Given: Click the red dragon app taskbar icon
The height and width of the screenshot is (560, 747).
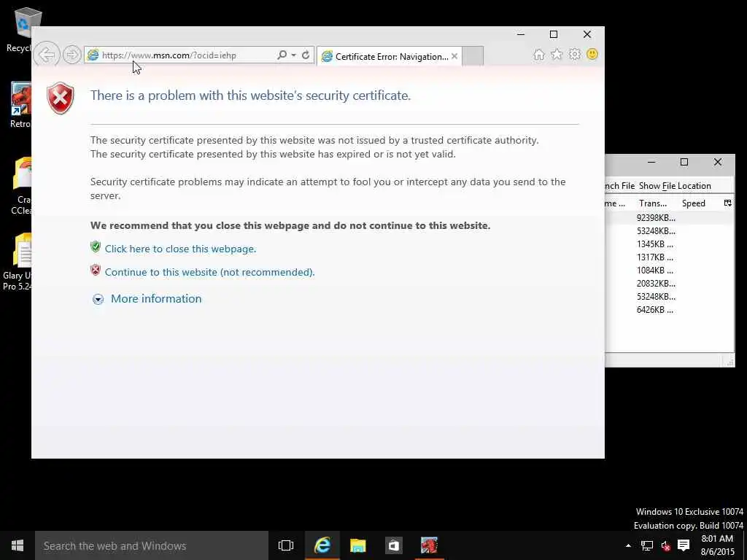Looking at the screenshot, I should (429, 545).
